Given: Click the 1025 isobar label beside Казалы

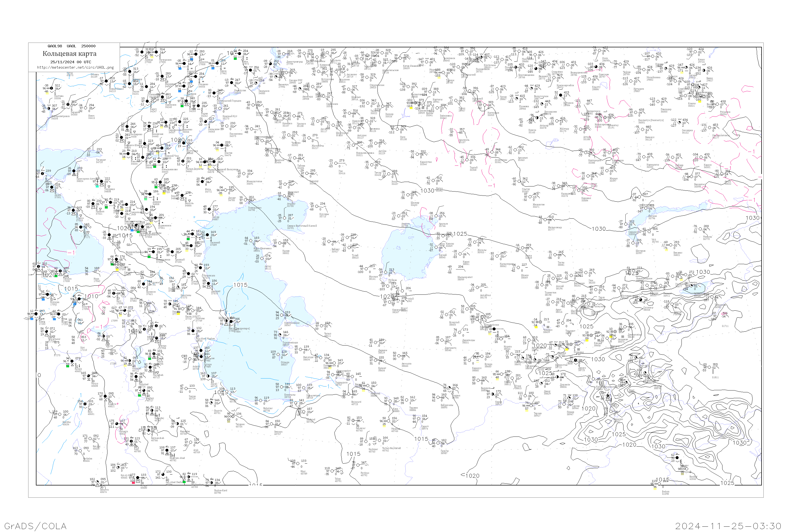Looking at the screenshot, I should [460, 234].
